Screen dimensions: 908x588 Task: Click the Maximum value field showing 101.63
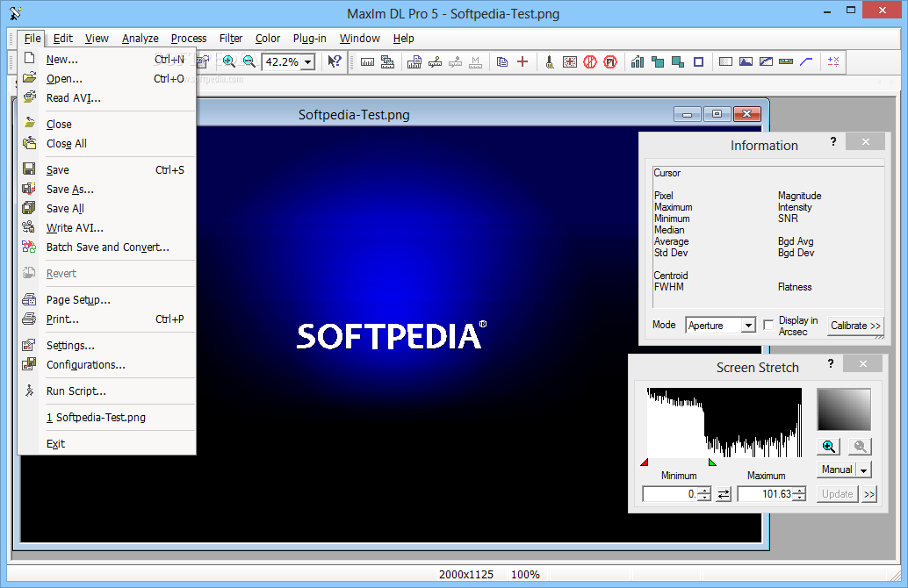click(765, 494)
